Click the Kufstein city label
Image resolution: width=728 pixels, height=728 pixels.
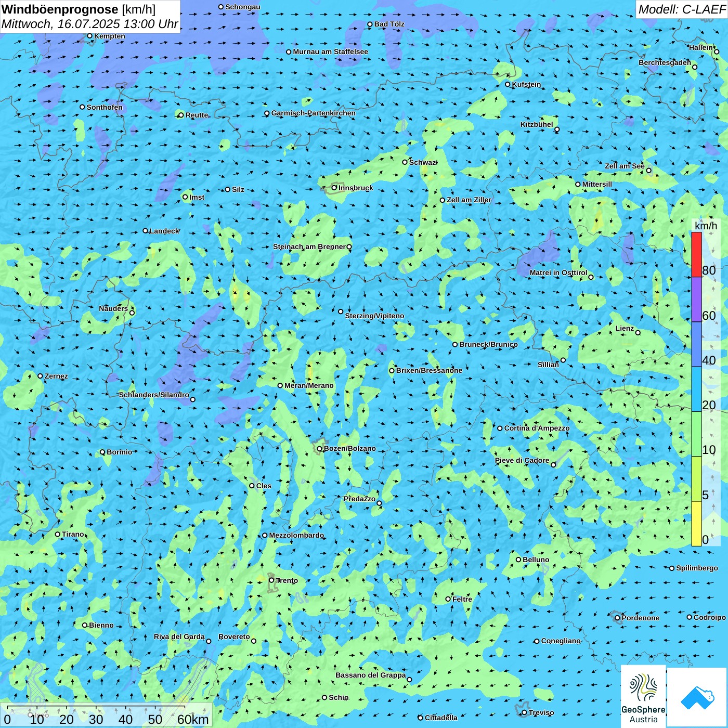coord(527,84)
